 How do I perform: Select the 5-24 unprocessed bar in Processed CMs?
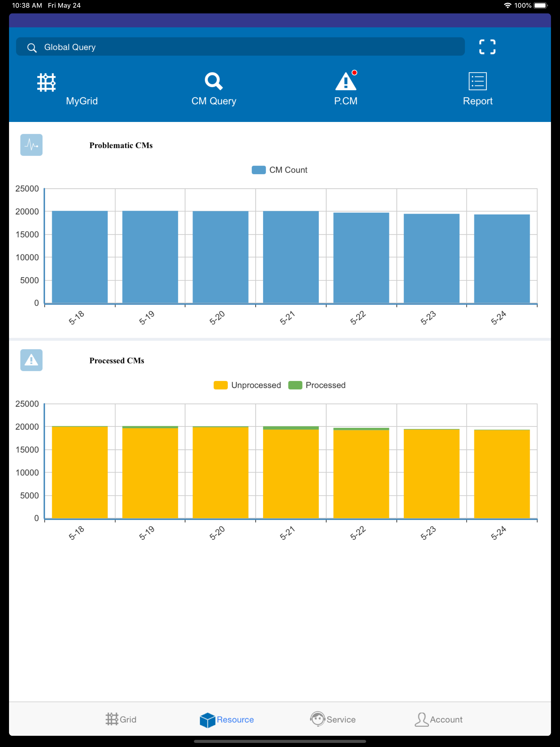(x=502, y=474)
